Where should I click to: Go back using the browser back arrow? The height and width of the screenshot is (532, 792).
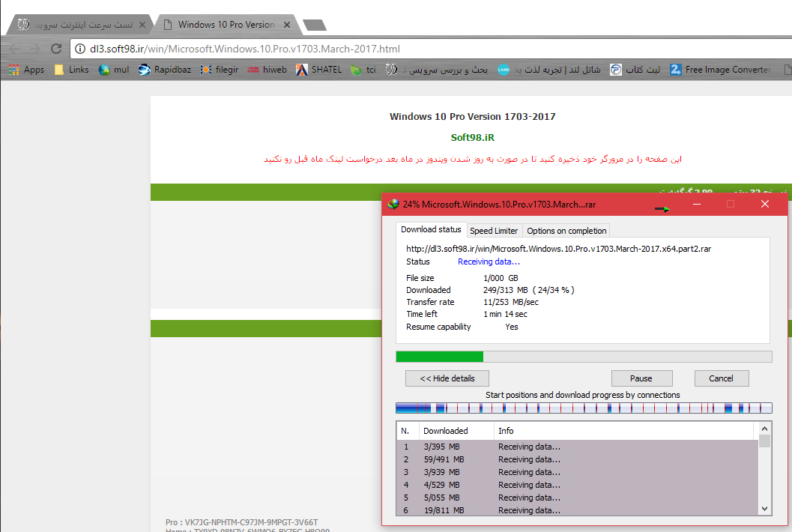click(x=13, y=49)
